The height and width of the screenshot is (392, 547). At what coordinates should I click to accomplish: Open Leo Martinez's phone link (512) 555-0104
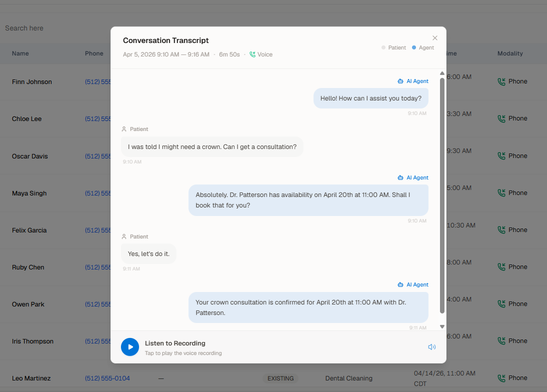pyautogui.click(x=107, y=378)
